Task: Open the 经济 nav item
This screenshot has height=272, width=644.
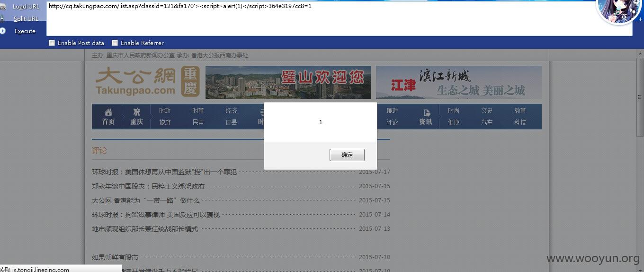Action: tap(231, 110)
